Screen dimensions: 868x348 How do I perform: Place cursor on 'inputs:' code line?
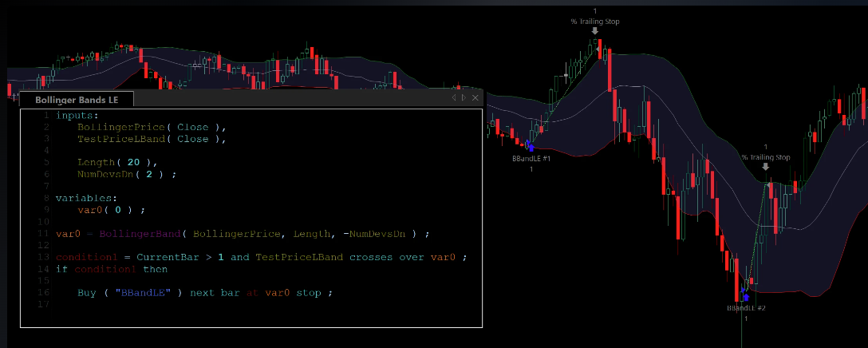(77, 115)
